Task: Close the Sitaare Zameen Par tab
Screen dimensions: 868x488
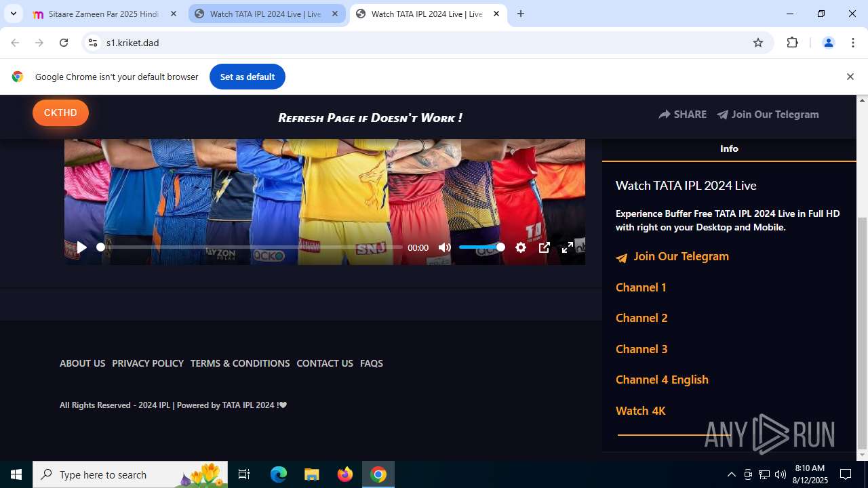Action: pos(174,14)
